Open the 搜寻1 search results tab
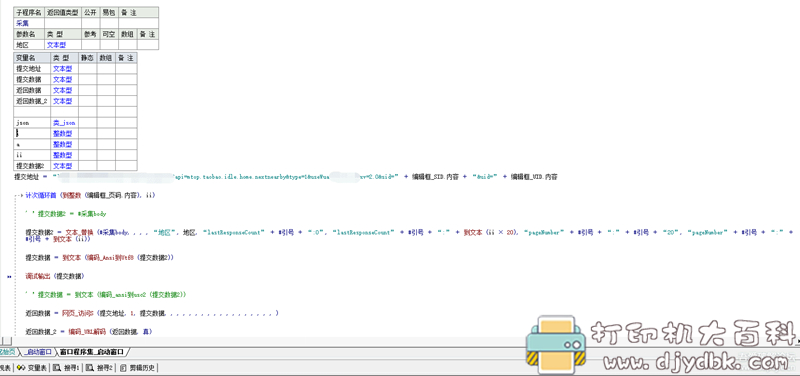Viewport: 800px width, 376px height. tap(67, 367)
